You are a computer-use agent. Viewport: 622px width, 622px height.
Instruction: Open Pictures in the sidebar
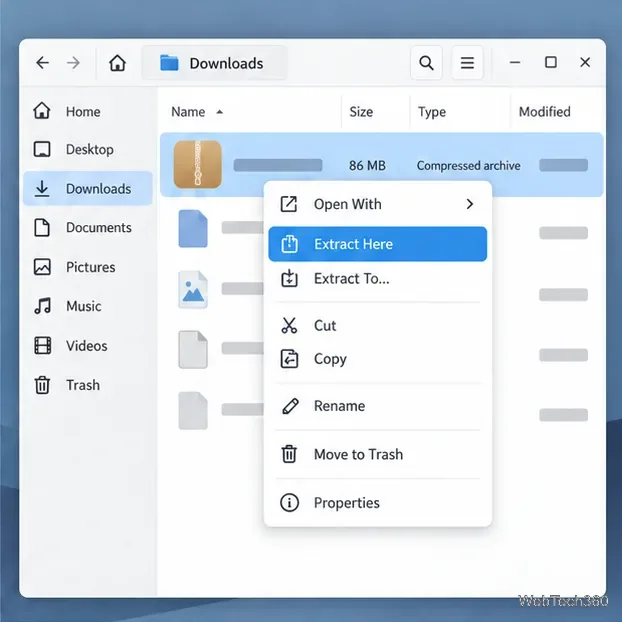[x=88, y=267]
